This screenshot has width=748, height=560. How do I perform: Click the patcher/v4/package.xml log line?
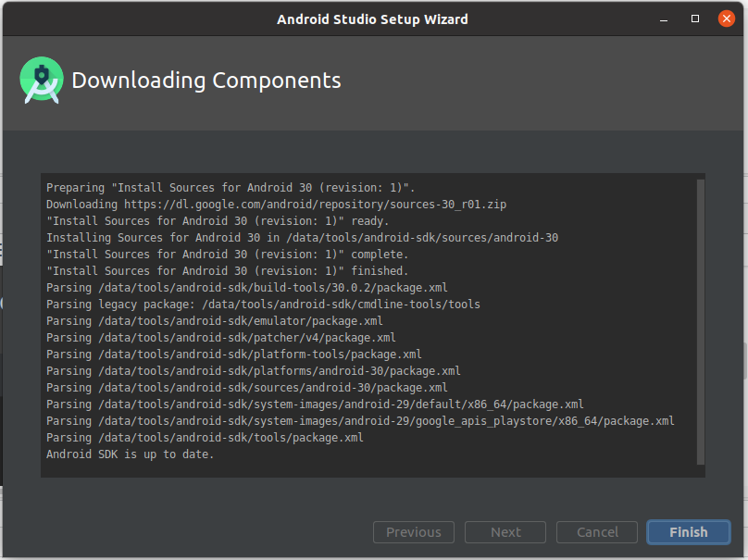tap(221, 338)
